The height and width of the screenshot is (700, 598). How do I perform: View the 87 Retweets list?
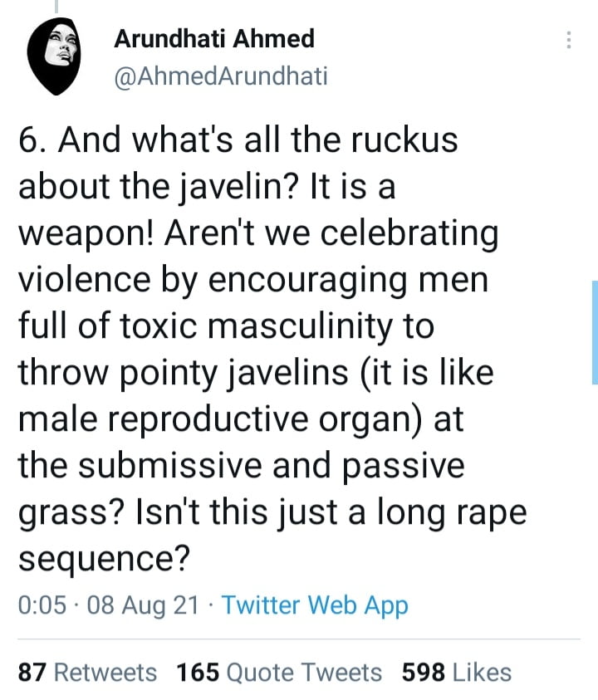pyautogui.click(x=87, y=672)
